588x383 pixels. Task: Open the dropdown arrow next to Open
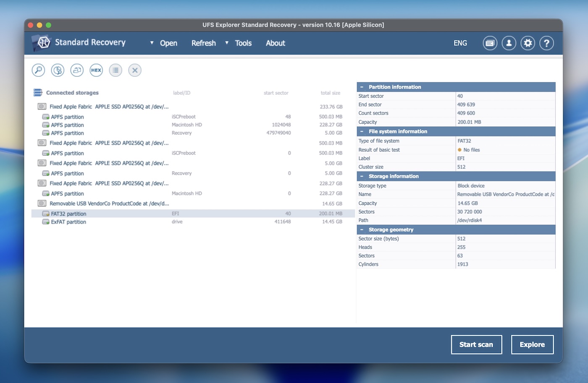tap(152, 43)
